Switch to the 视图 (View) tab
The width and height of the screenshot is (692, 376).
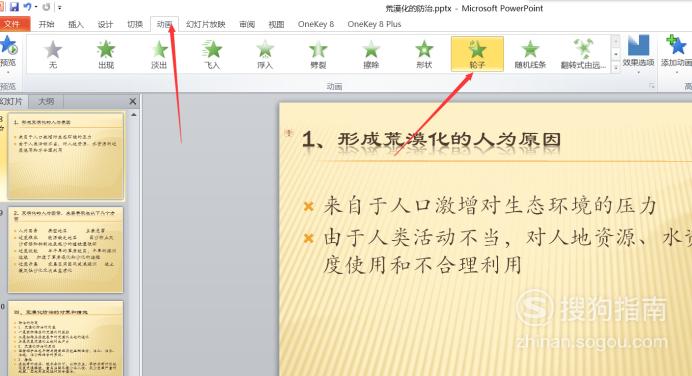tap(276, 24)
